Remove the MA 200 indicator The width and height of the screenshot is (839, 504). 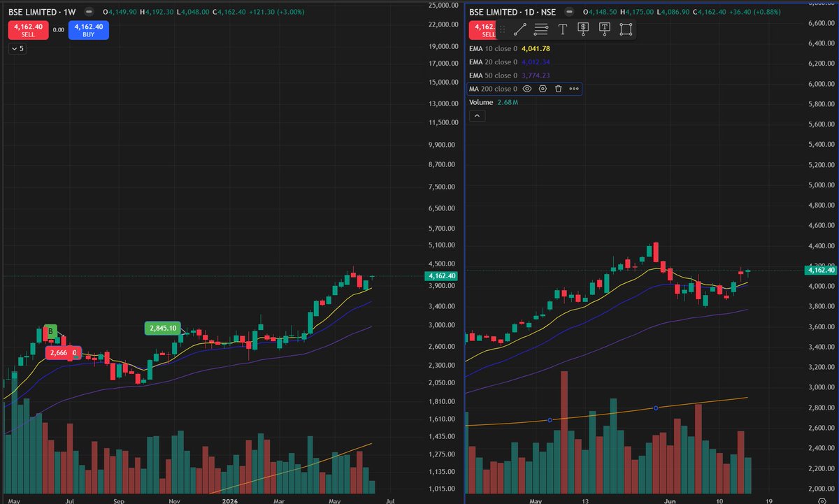558,89
